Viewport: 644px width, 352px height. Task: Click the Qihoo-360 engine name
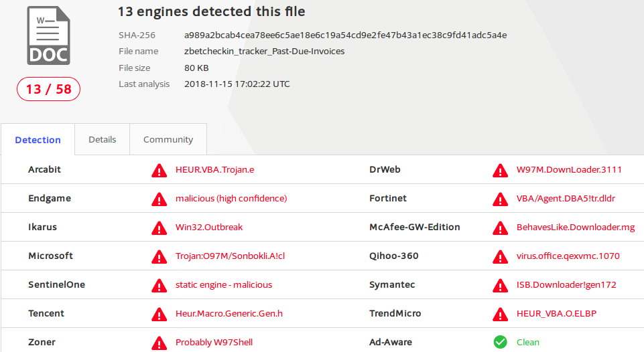(x=394, y=256)
